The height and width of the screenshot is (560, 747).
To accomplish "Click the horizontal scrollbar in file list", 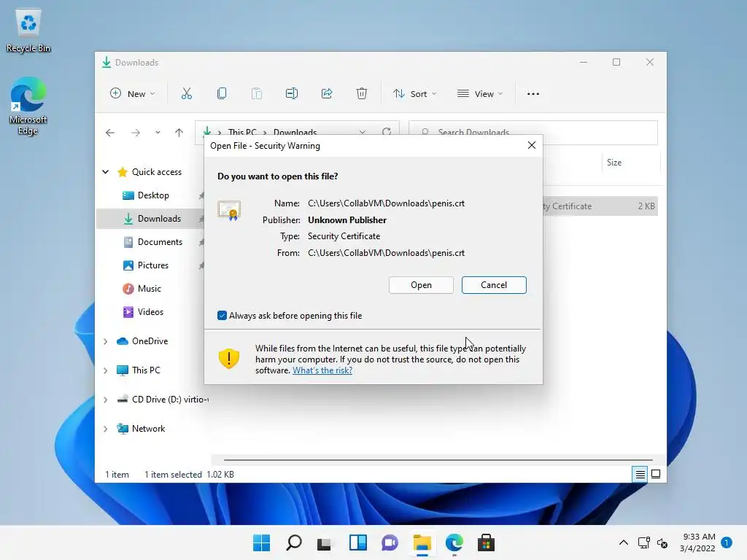I will (438, 460).
